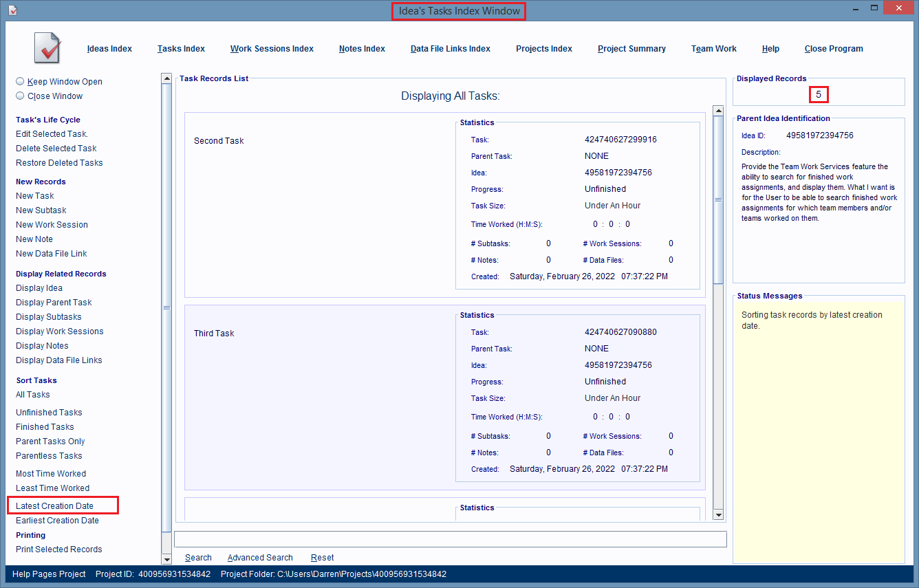This screenshot has height=588, width=919.
Task: Click Display Data File Links
Action: pos(59,360)
